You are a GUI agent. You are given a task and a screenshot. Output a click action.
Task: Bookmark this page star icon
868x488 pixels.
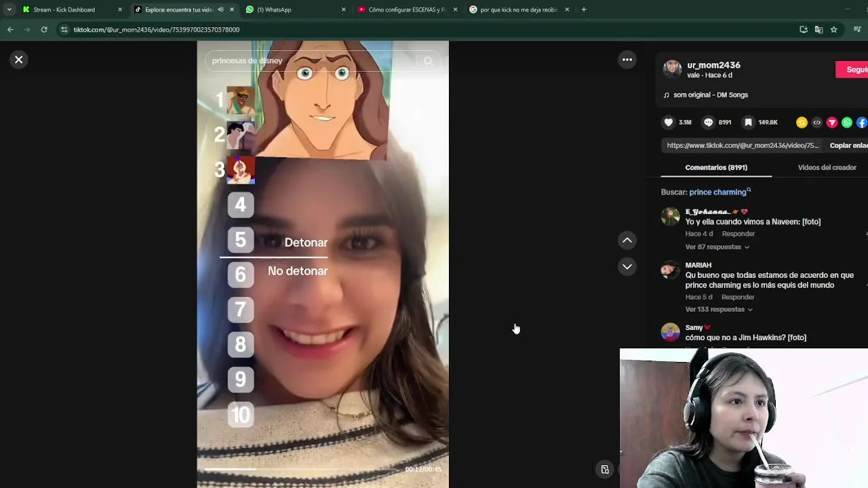coord(833,30)
